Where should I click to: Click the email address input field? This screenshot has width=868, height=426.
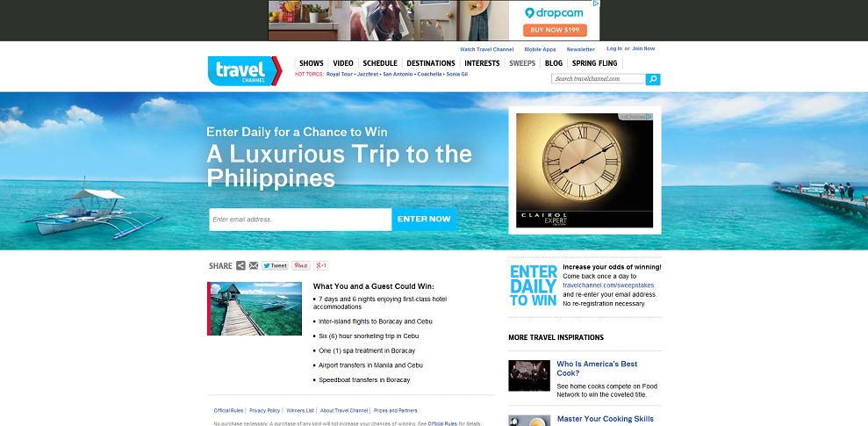point(300,220)
